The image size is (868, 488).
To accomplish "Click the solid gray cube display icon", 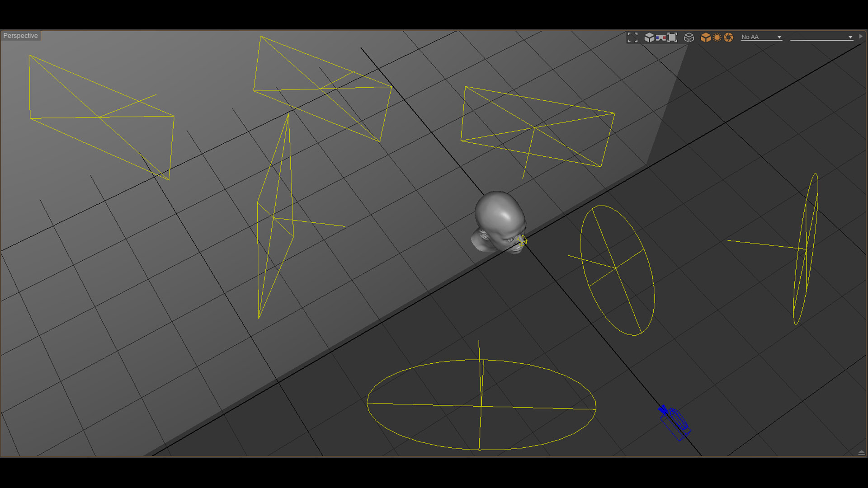I will tap(649, 38).
